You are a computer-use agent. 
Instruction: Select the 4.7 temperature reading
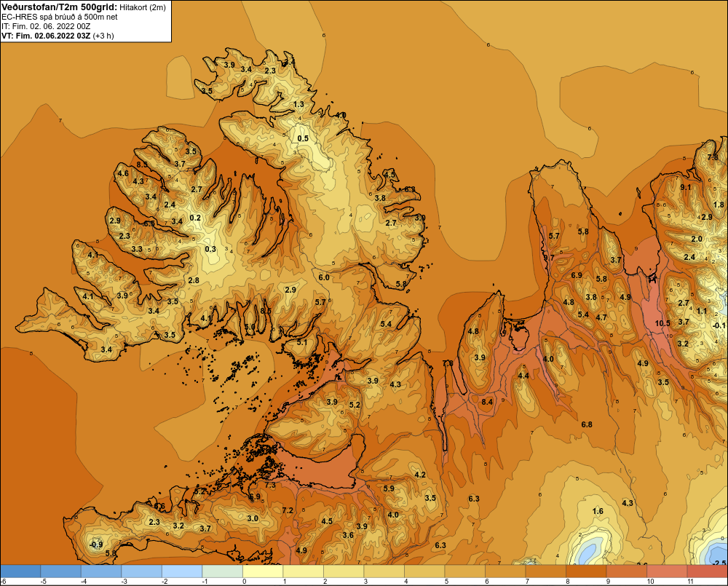(601, 317)
